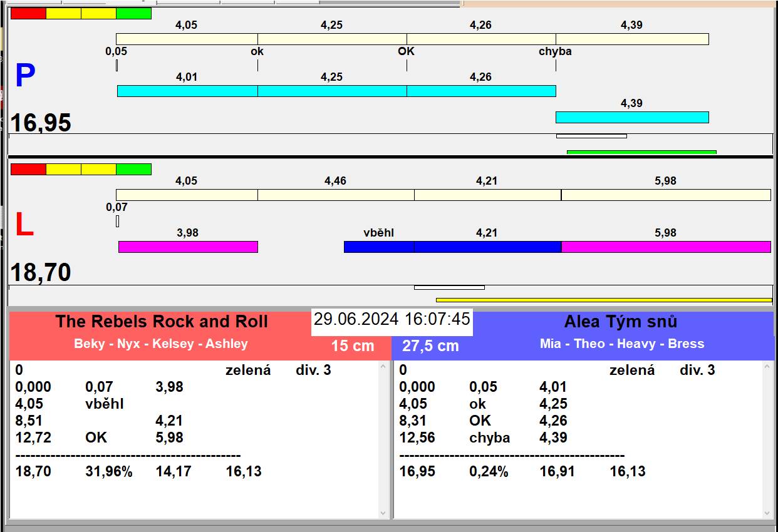Click the green start light in lane P

133,14
